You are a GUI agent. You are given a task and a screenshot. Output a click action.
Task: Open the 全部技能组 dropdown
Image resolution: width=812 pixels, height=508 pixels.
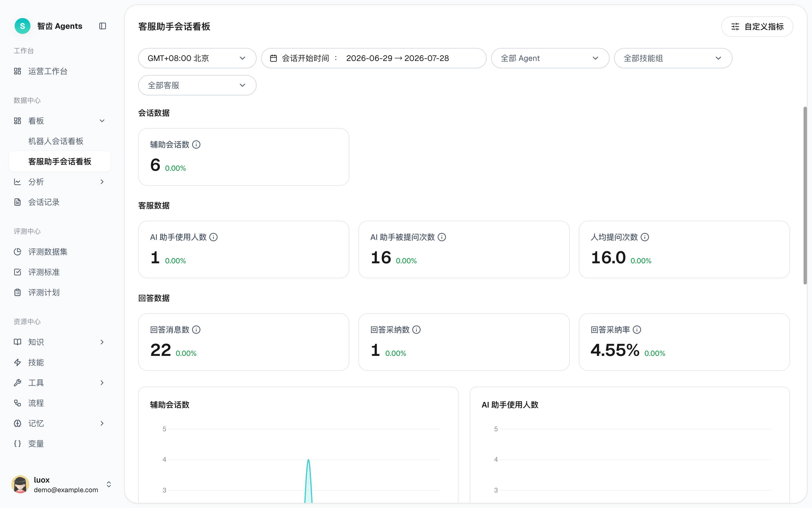(673, 58)
